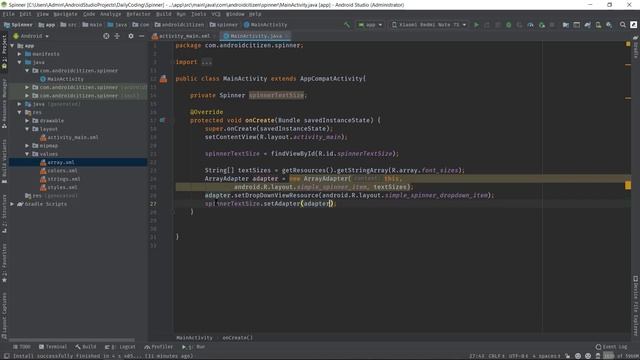Viewport: 640px width, 360px height.
Task: Click the toolbar icon right of the search magnifier
Action: point(633,25)
